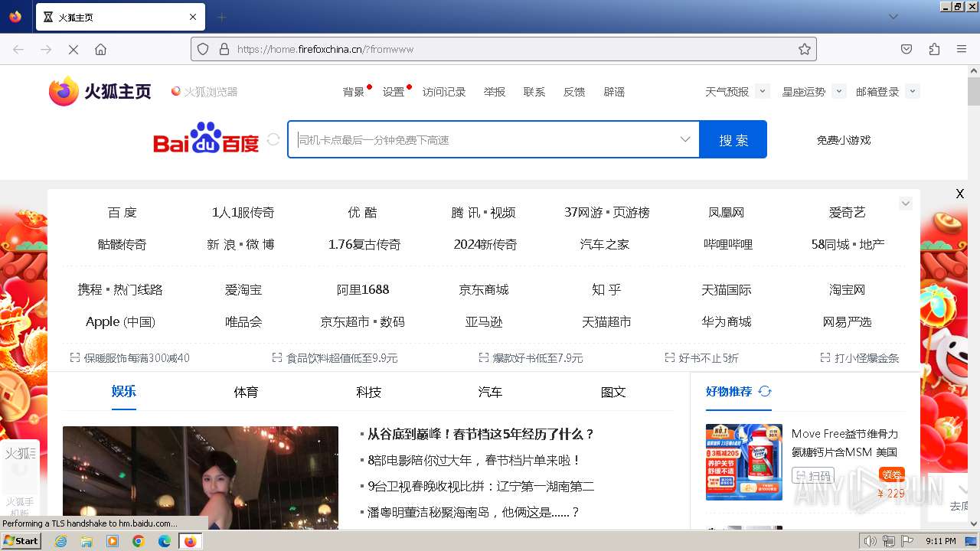Screen dimensions: 980x551
Task: Launch Chrome from taskbar
Action: click(x=139, y=541)
